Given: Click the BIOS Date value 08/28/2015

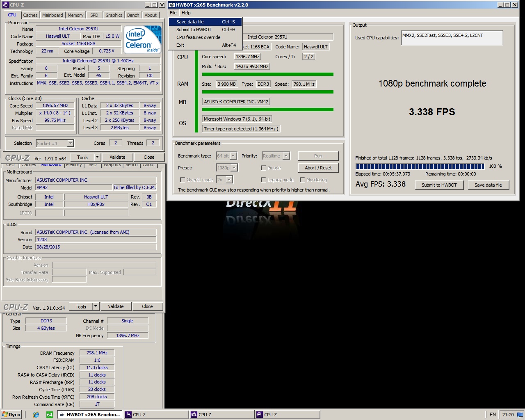Looking at the screenshot, I should 96,247.
